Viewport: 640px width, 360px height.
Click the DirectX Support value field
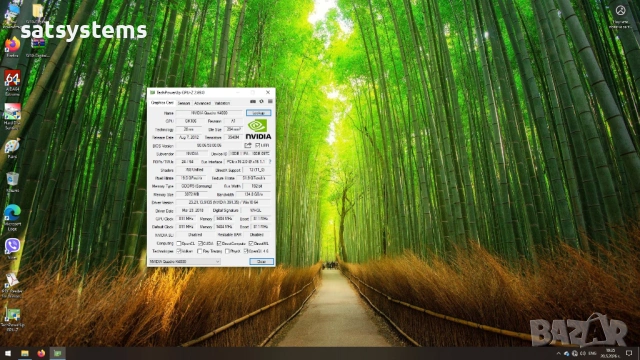click(257, 170)
